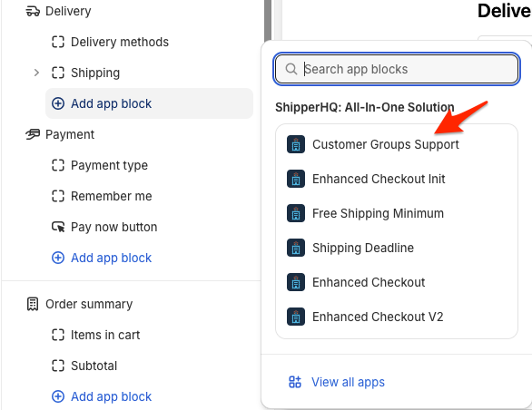This screenshot has width=532, height=410.
Task: Click the Order summary receipt icon
Action: (x=33, y=304)
